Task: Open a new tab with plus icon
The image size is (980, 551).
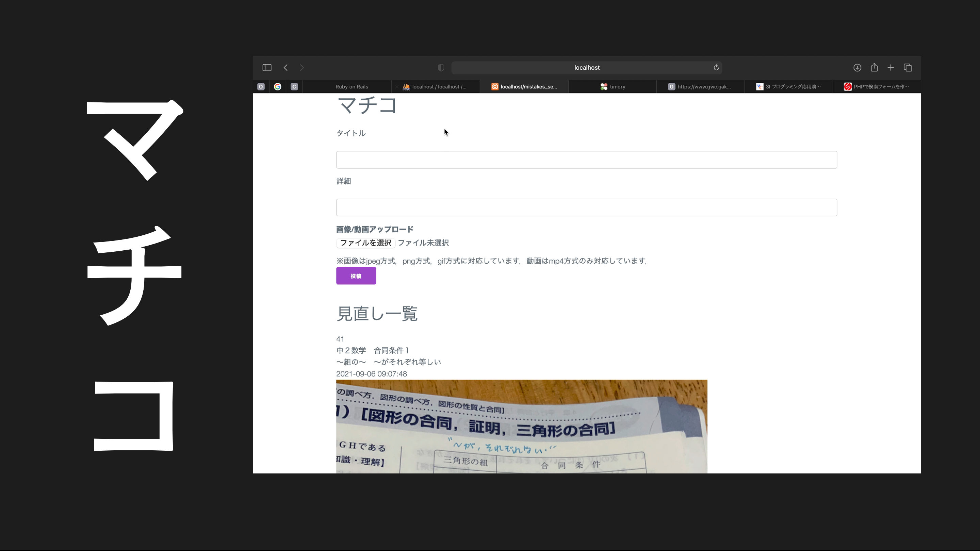Action: pyautogui.click(x=891, y=68)
